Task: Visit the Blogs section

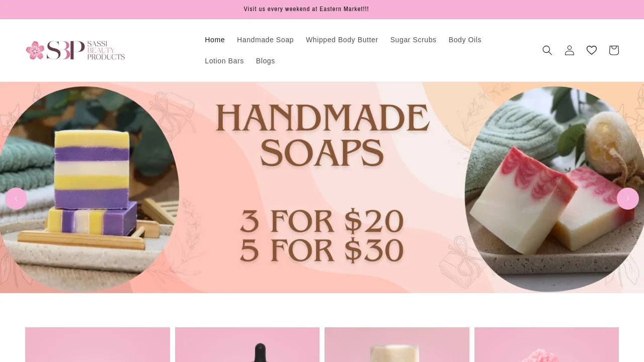Action: (x=266, y=61)
